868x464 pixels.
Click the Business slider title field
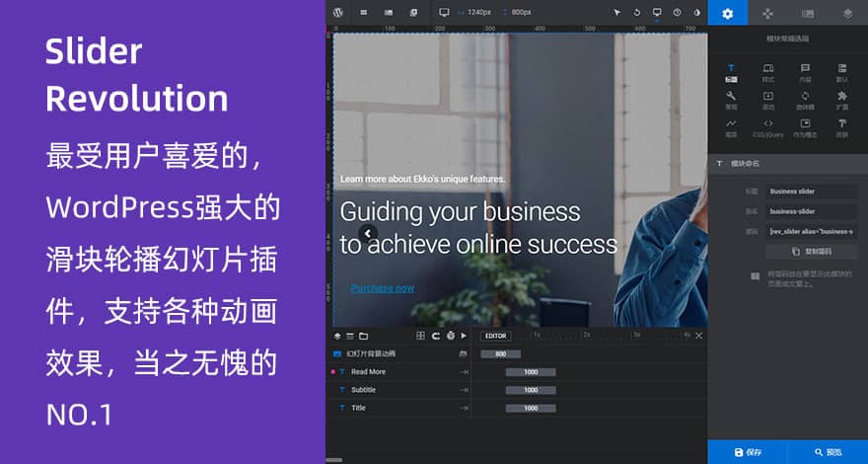tap(812, 192)
